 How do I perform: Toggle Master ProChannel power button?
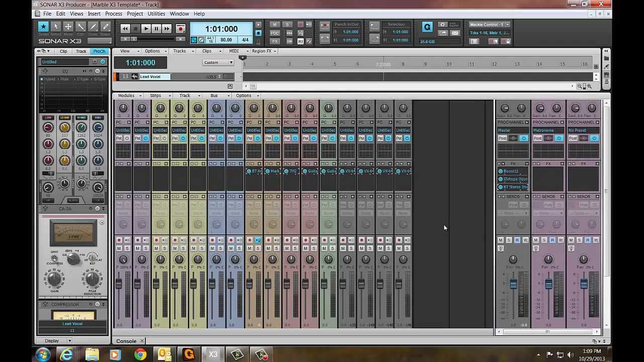click(x=523, y=138)
